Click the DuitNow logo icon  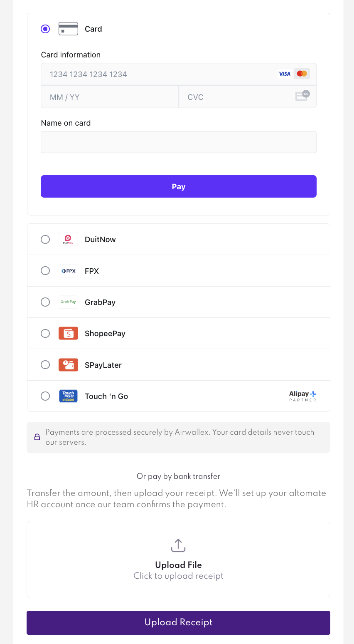pos(68,239)
